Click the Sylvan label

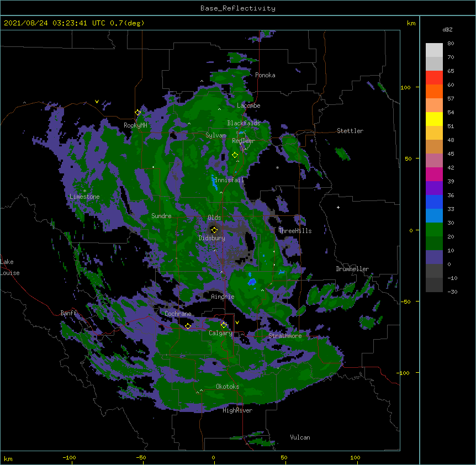point(215,135)
